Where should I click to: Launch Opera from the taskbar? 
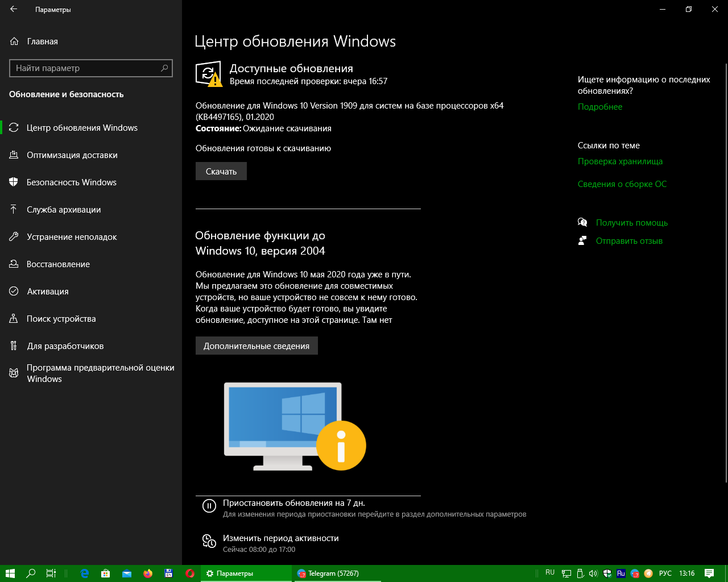tap(190, 573)
